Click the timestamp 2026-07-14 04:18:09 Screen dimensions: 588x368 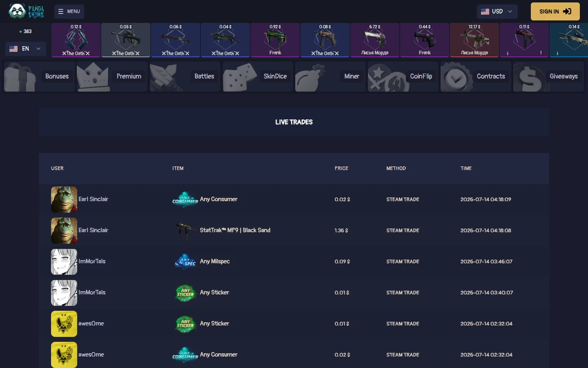pyautogui.click(x=486, y=200)
